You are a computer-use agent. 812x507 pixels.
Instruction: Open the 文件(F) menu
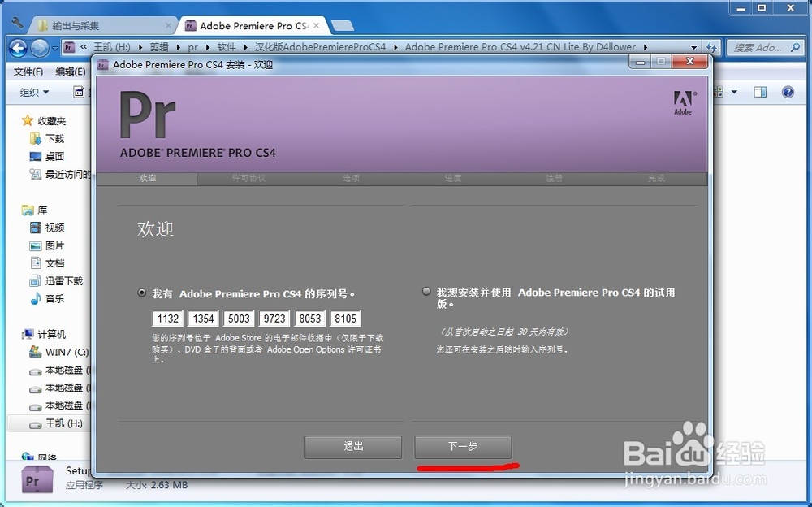pos(28,71)
